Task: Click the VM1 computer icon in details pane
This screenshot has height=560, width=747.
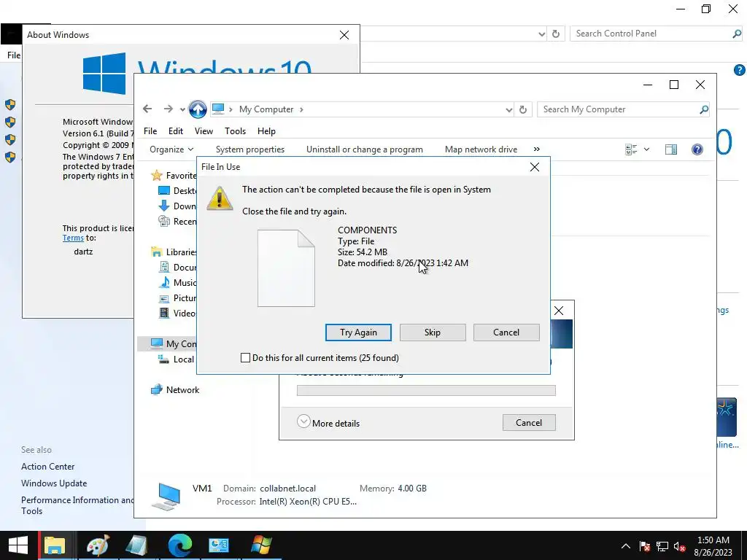Action: pos(166,496)
